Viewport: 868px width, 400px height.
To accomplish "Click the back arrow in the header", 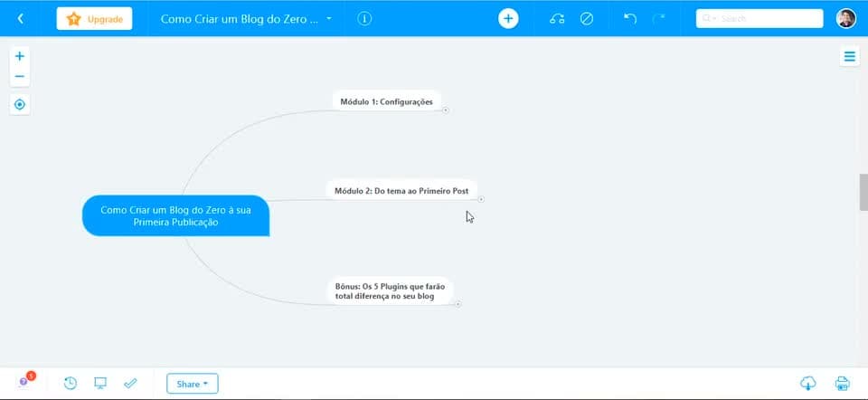I will click(21, 18).
